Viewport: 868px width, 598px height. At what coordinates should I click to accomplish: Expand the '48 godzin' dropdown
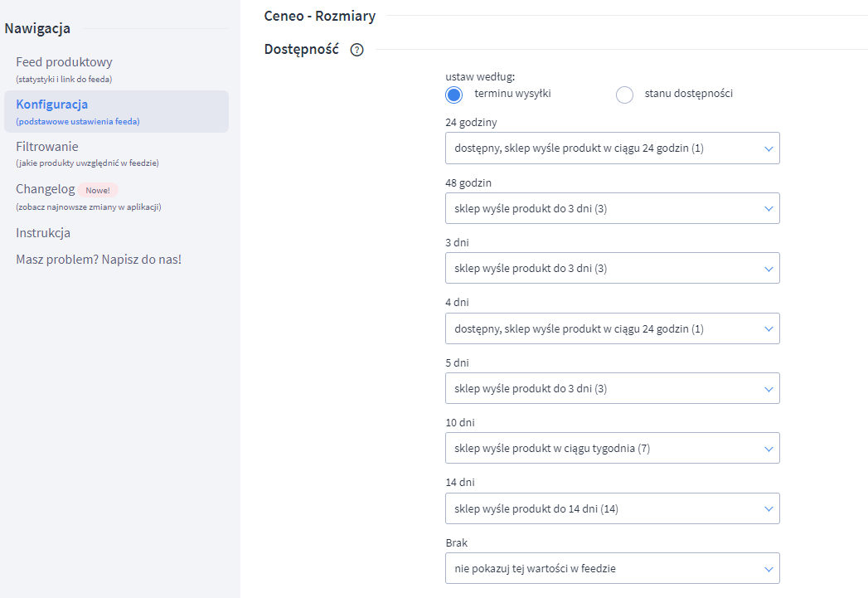pos(612,208)
